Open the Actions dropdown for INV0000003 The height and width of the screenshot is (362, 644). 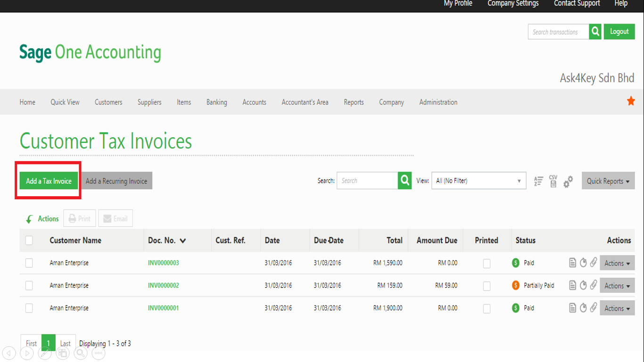[617, 263]
